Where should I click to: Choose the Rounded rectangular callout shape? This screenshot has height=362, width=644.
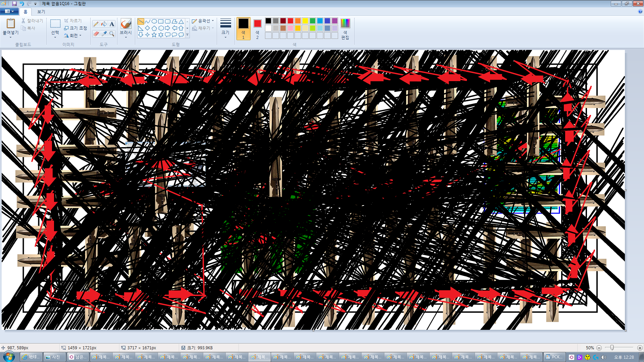point(168,35)
